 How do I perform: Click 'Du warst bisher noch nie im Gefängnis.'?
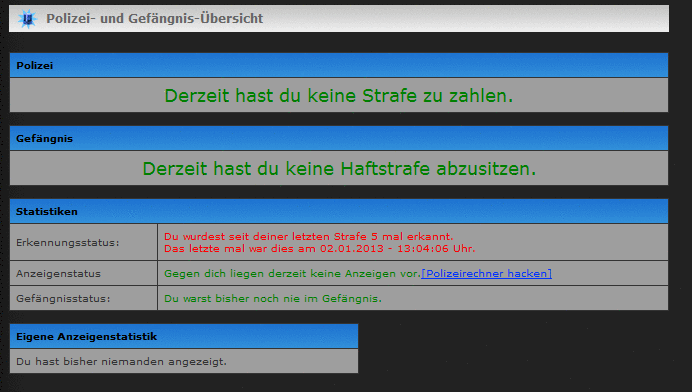[273, 298]
